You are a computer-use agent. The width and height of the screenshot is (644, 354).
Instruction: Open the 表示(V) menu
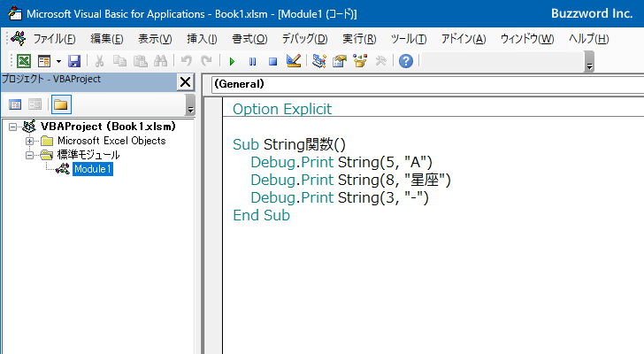pos(155,39)
